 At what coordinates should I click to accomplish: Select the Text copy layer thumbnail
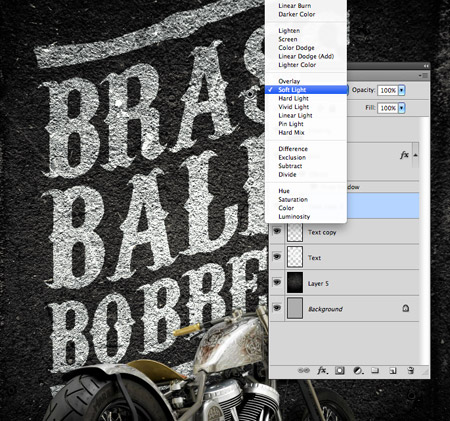pos(295,231)
